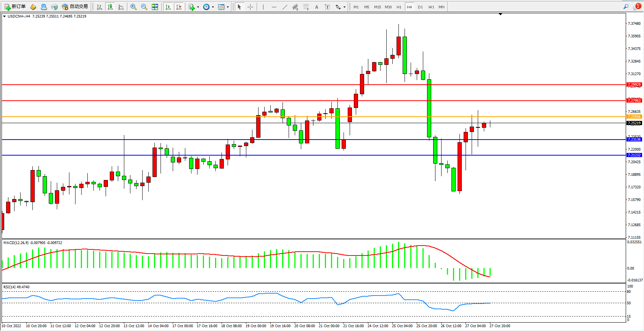Toggle the chart shift button
The image size is (644, 331).
coord(179,7)
